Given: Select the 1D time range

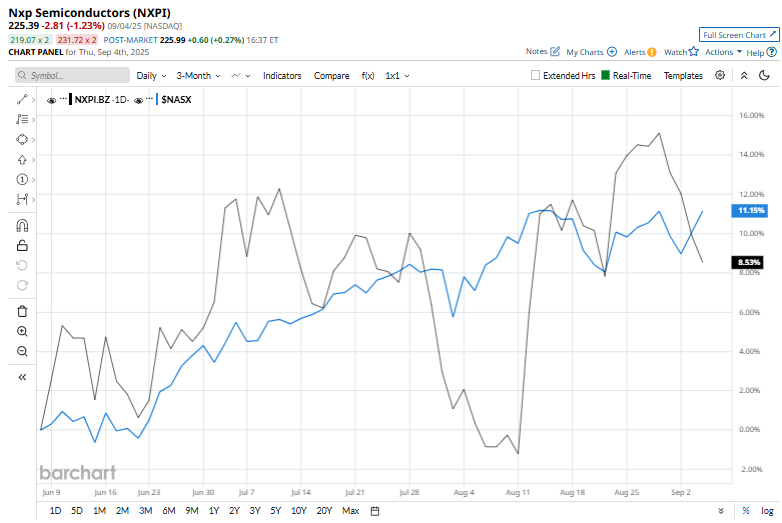Looking at the screenshot, I should [55, 511].
